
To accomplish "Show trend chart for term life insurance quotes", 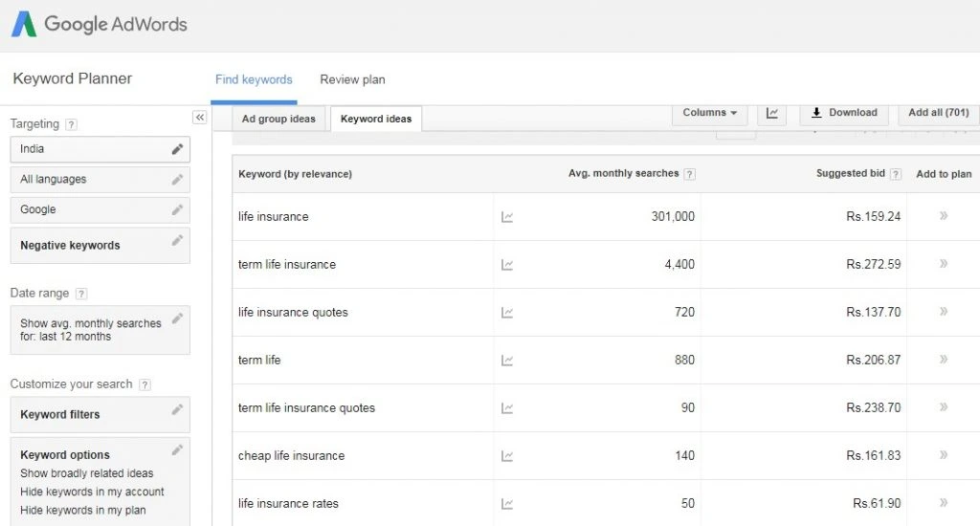I will 507,408.
